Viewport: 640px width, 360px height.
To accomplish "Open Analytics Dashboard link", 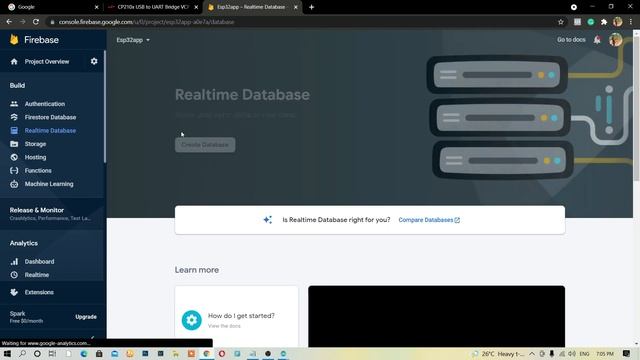I will click(x=39, y=262).
